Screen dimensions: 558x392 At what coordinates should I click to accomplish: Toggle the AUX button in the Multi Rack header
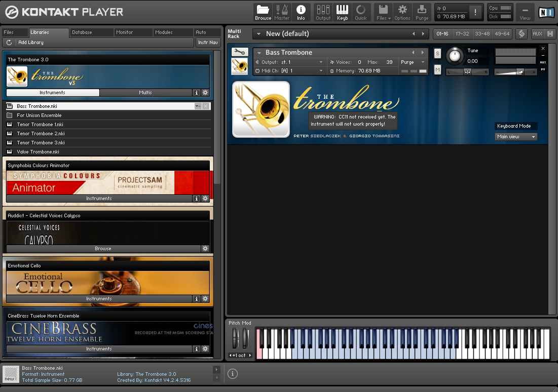[537, 34]
